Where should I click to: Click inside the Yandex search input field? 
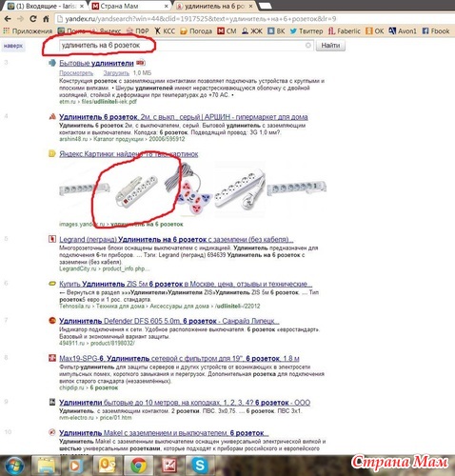[x=183, y=46]
